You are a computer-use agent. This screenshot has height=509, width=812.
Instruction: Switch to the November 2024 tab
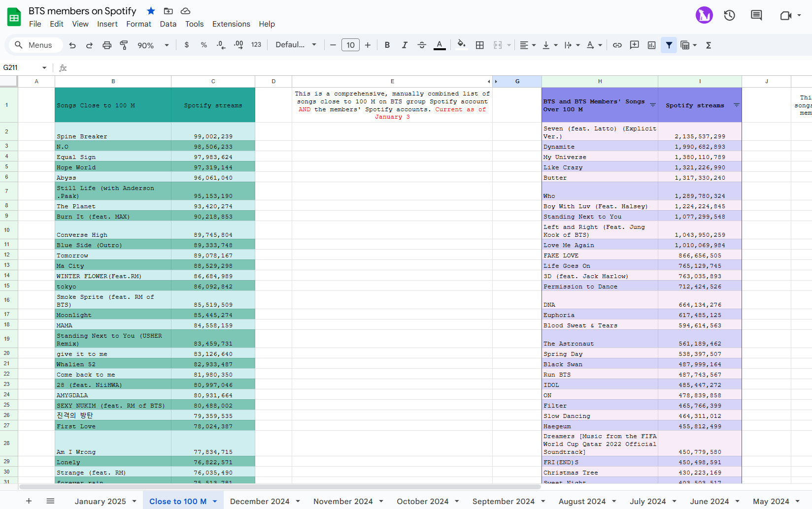(x=343, y=501)
